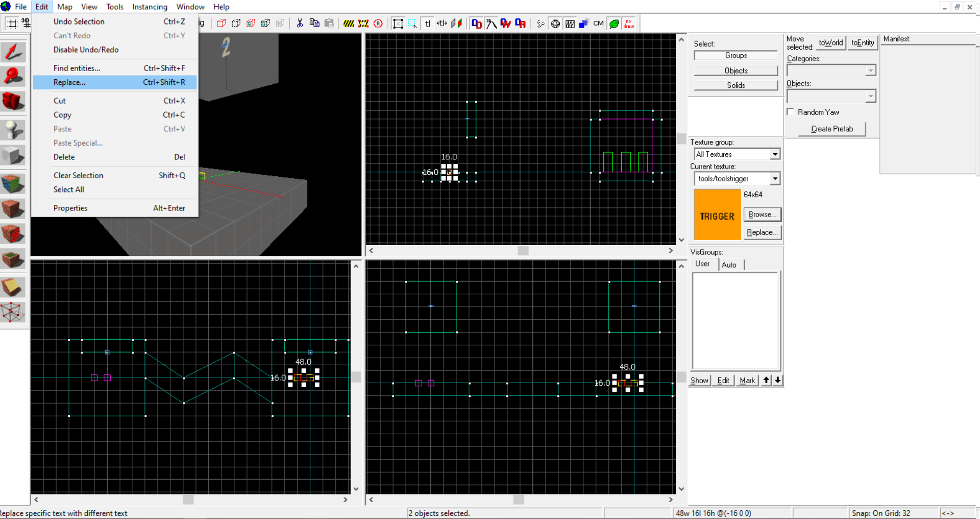Click the Copy icon in toolbar
The image size is (980, 519).
point(314,23)
